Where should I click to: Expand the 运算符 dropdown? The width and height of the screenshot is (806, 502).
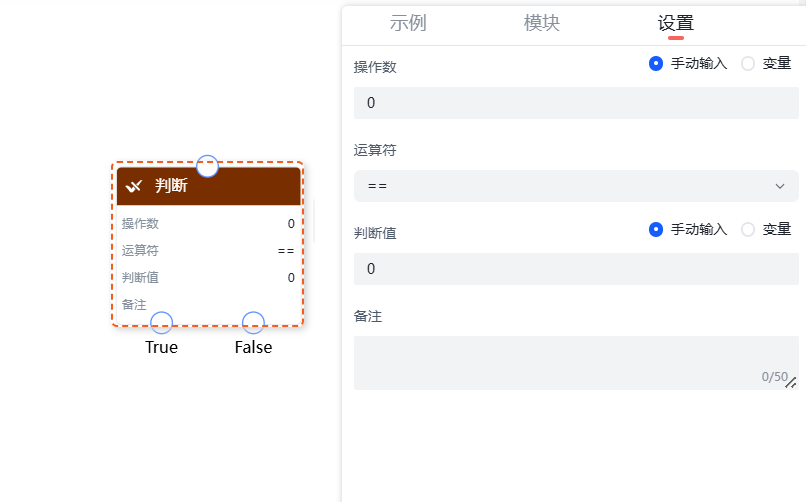[576, 186]
